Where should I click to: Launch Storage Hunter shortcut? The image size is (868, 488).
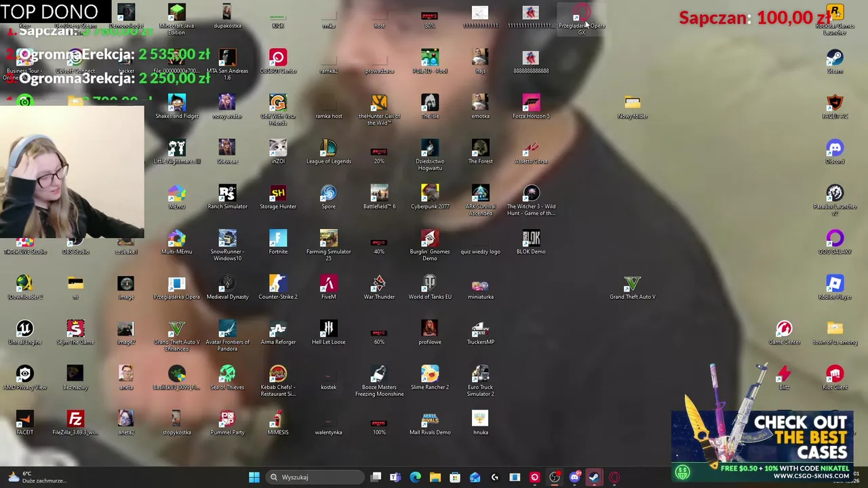click(x=278, y=197)
